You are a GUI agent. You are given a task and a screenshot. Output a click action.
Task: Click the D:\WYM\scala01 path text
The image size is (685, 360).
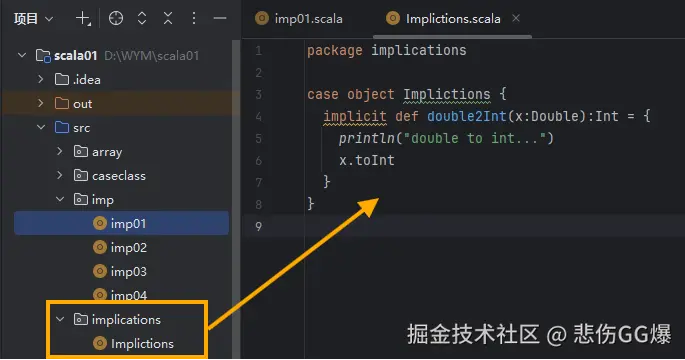click(x=152, y=55)
